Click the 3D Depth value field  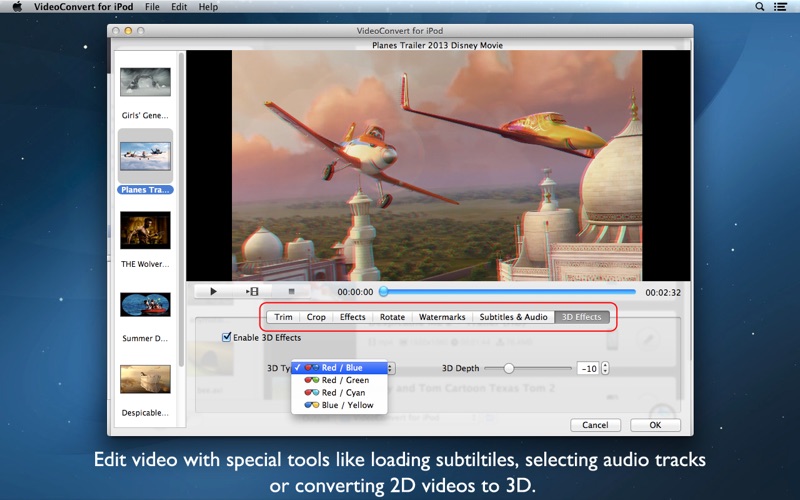(588, 368)
